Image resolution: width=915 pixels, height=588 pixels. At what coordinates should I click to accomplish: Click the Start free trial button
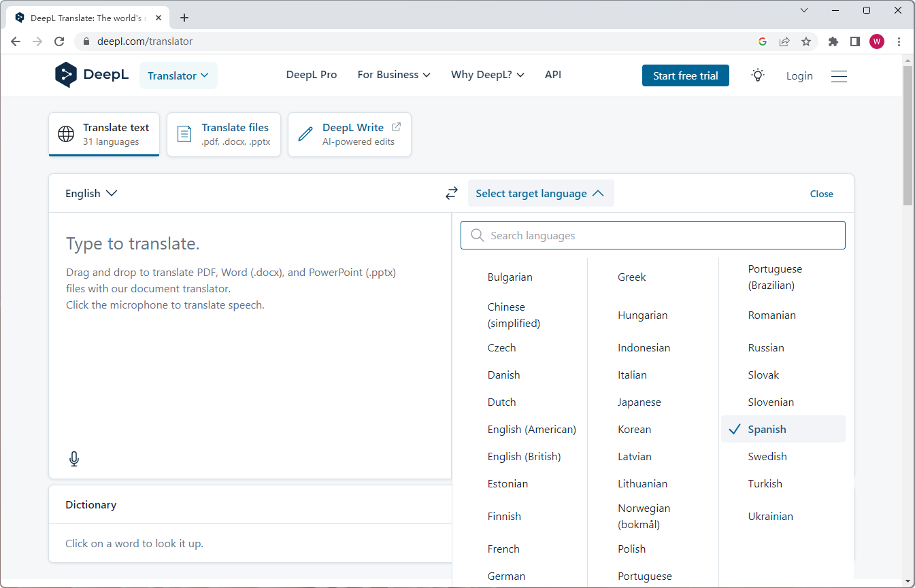(685, 75)
